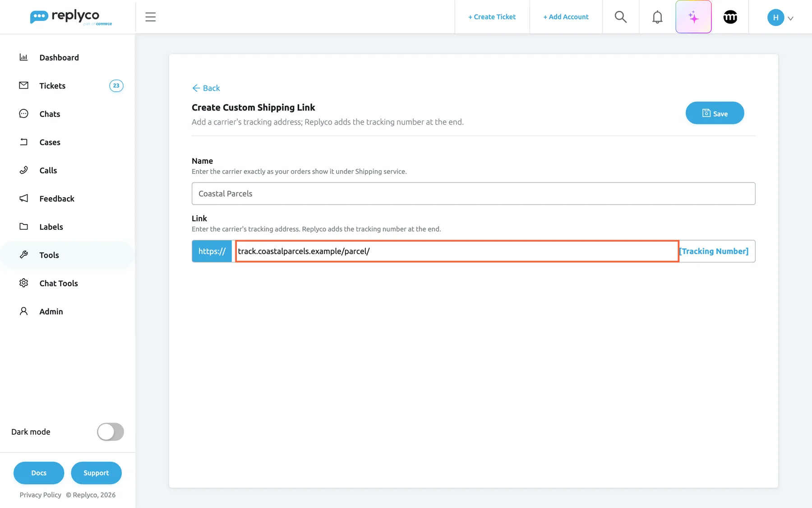Image resolution: width=812 pixels, height=508 pixels.
Task: Click the Chats bubble icon
Action: [23, 114]
